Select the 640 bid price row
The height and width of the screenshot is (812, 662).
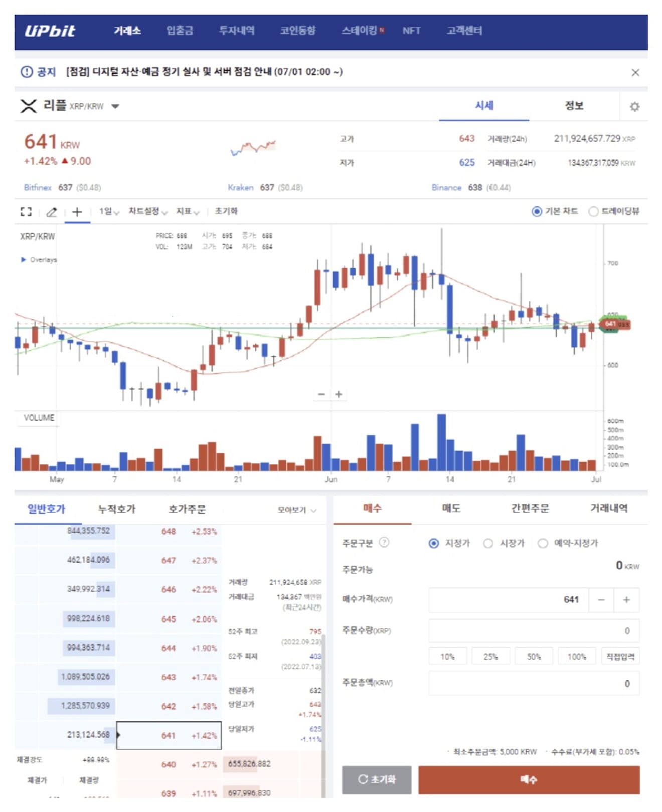point(169,764)
